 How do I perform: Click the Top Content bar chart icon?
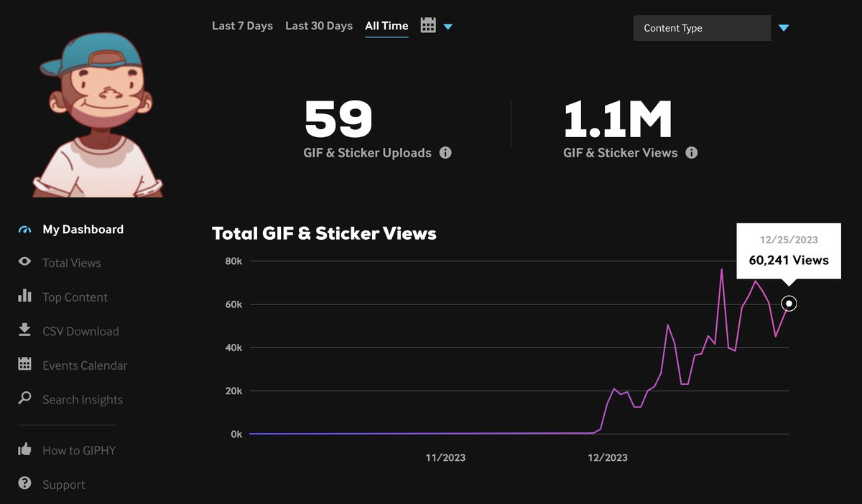click(25, 296)
